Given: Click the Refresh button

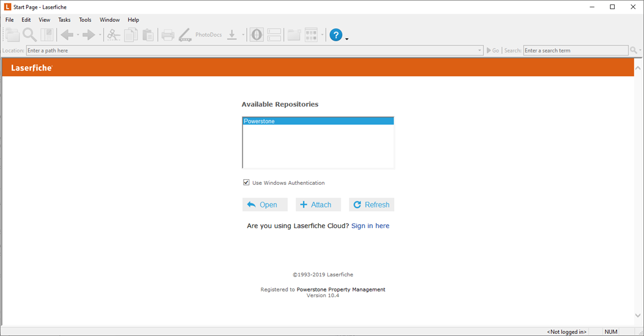Looking at the screenshot, I should click(371, 205).
